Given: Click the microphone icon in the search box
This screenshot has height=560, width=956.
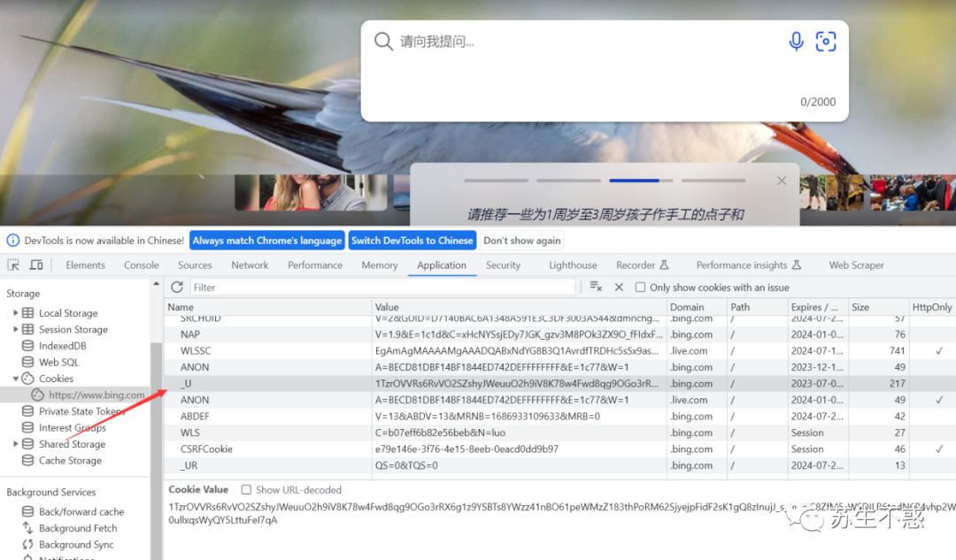Looking at the screenshot, I should point(796,41).
